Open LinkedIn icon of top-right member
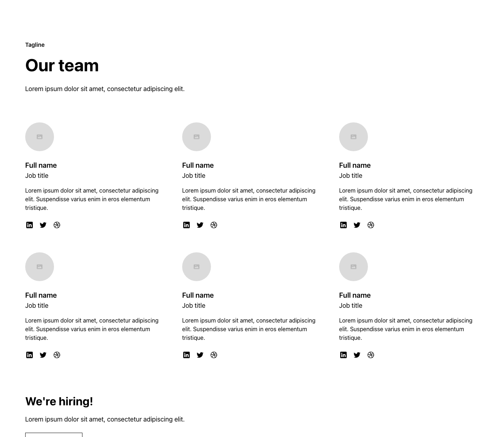 pos(343,225)
